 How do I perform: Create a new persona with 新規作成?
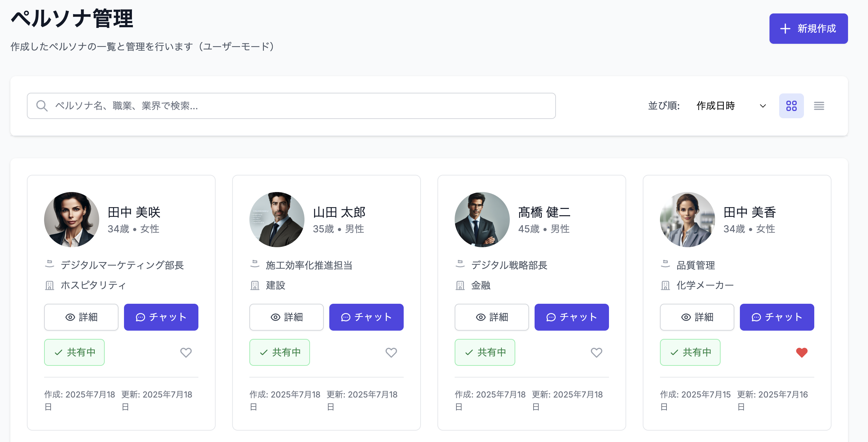tap(808, 29)
